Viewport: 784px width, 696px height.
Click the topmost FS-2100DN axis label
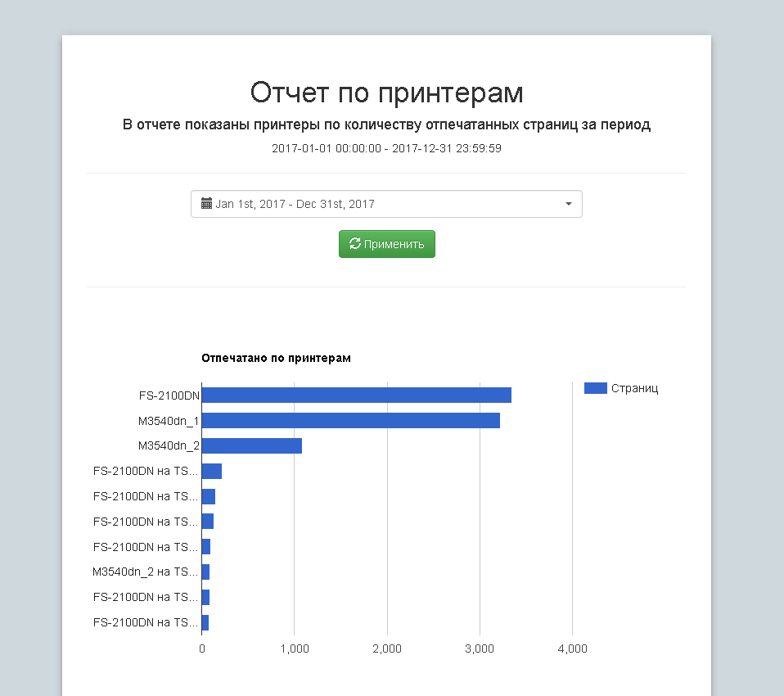coord(169,395)
